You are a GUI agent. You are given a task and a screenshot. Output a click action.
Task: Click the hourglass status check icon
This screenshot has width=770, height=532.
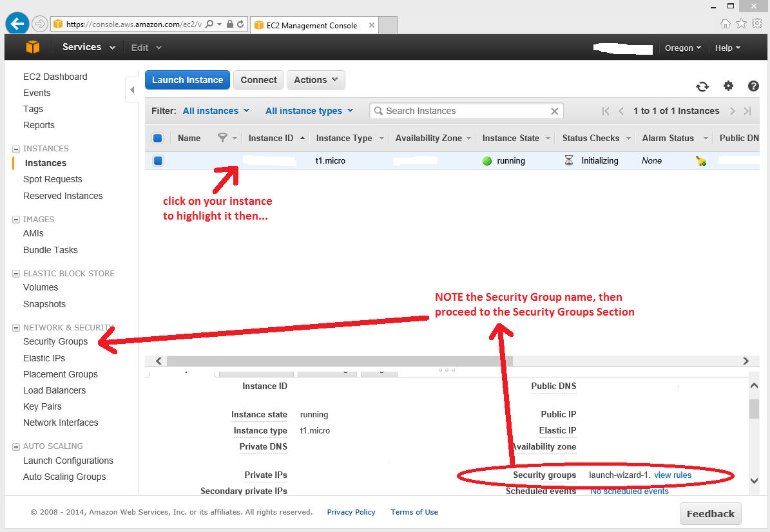(569, 160)
